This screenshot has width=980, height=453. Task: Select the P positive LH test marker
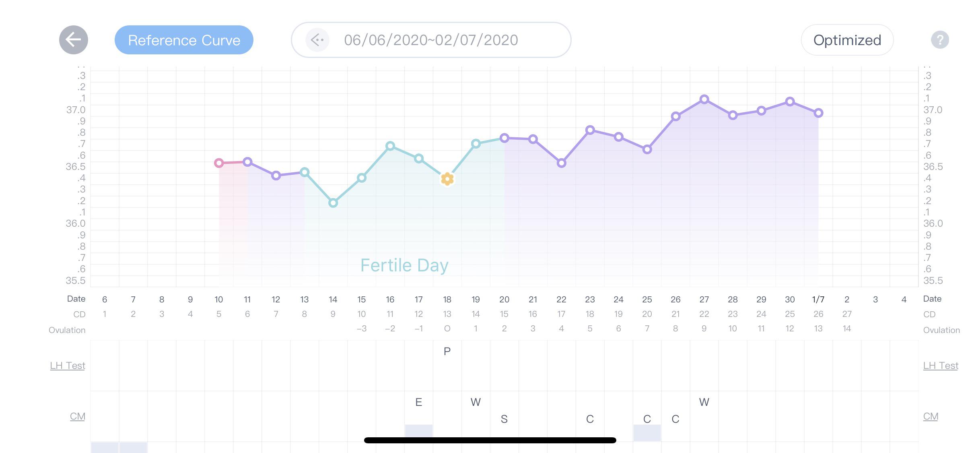447,351
